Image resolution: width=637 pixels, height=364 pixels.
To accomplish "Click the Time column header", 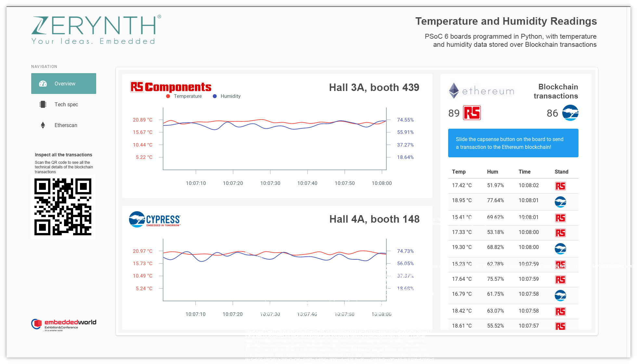I will (525, 172).
